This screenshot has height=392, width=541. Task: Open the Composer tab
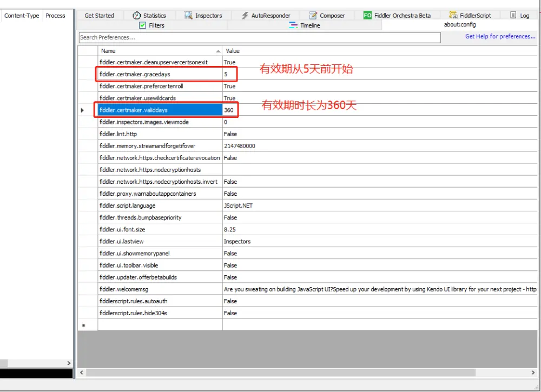327,16
